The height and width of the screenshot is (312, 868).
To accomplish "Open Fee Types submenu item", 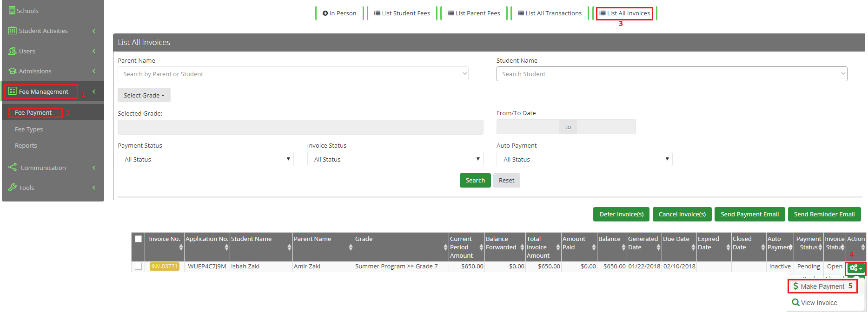I will pos(29,129).
